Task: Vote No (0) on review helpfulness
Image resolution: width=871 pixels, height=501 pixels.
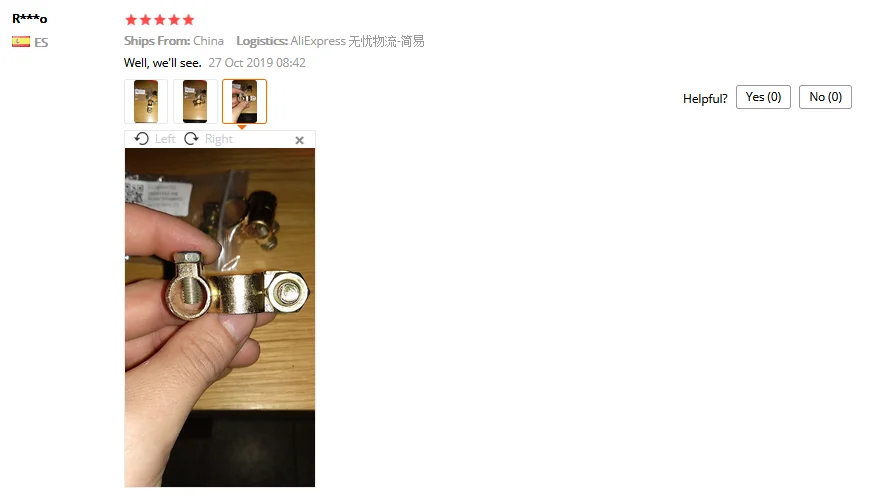Action: [x=825, y=97]
